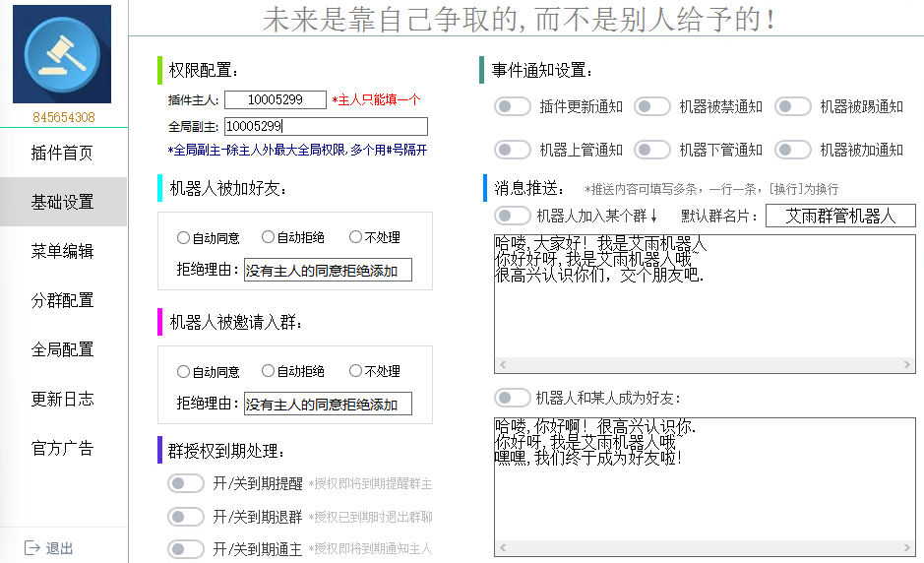Enable 插件更新通知 switch
Image resolution: width=924 pixels, height=563 pixels.
click(512, 106)
